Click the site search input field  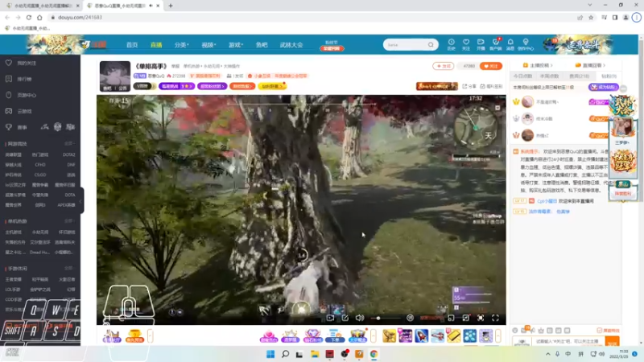coord(407,44)
